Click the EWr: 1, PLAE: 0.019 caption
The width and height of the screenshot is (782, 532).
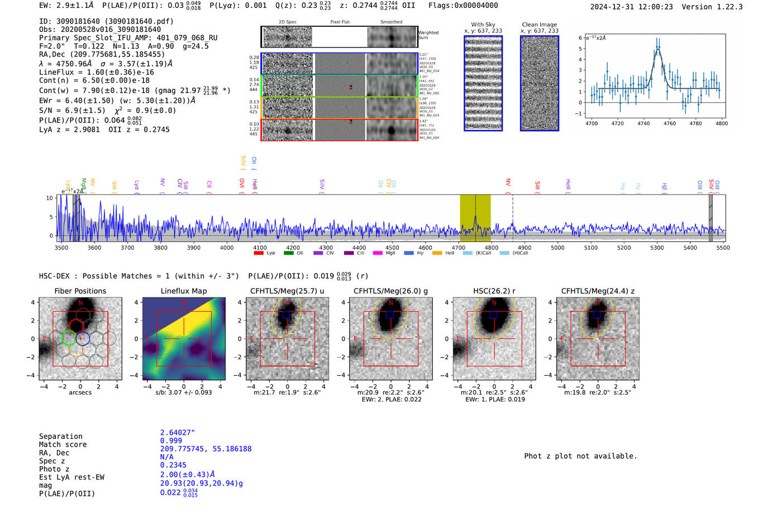pos(495,399)
